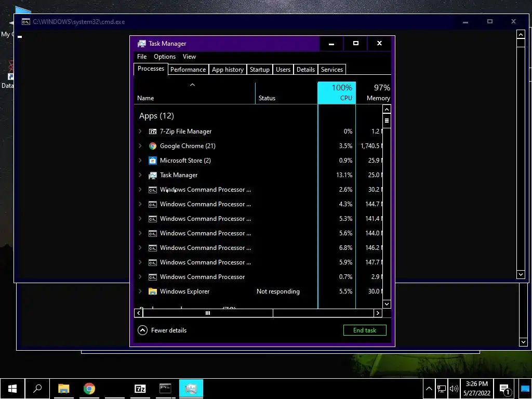The width and height of the screenshot is (532, 399).
Task: Click the Task Manager taskbar button
Action: point(191,389)
